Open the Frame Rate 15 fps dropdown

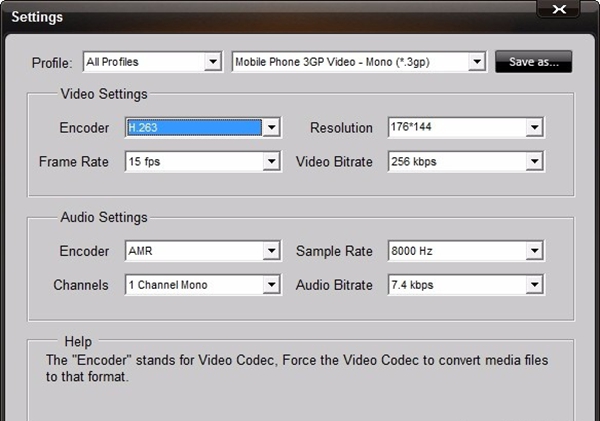pos(271,161)
